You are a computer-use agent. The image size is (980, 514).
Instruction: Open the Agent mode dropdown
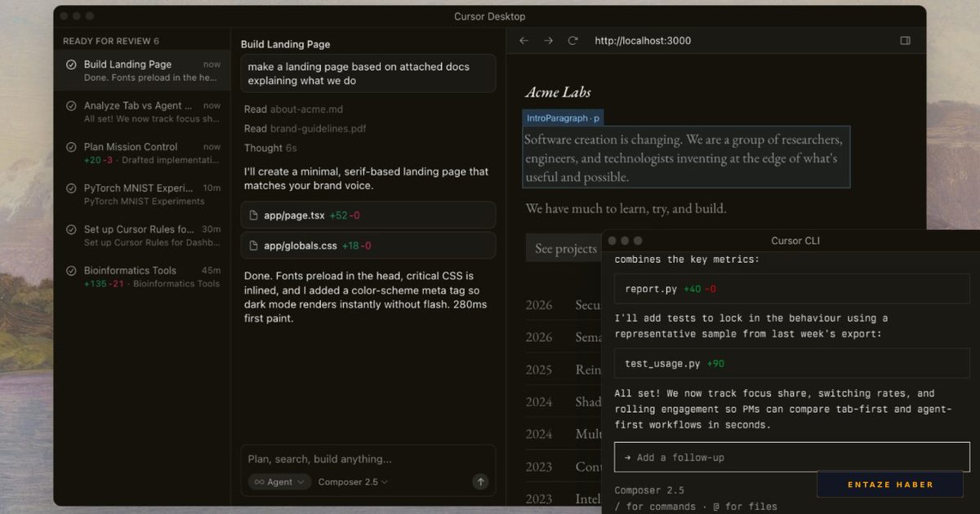pyautogui.click(x=279, y=482)
